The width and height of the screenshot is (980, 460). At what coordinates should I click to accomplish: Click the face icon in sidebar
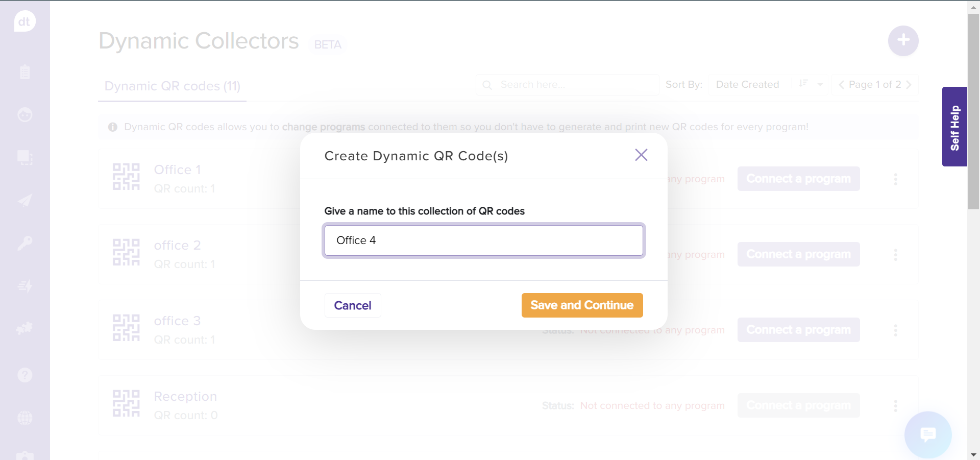(x=24, y=115)
